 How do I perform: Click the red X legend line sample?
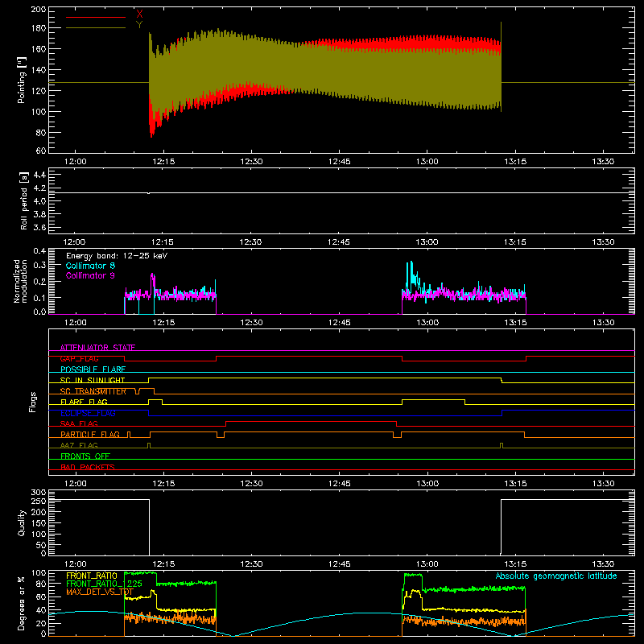tap(96, 17)
